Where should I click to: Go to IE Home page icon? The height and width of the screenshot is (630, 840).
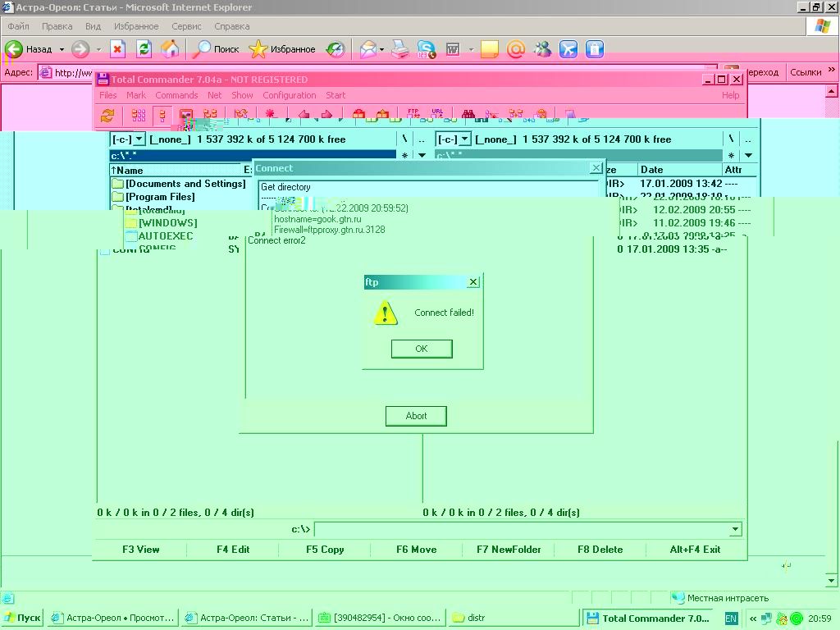pos(170,49)
